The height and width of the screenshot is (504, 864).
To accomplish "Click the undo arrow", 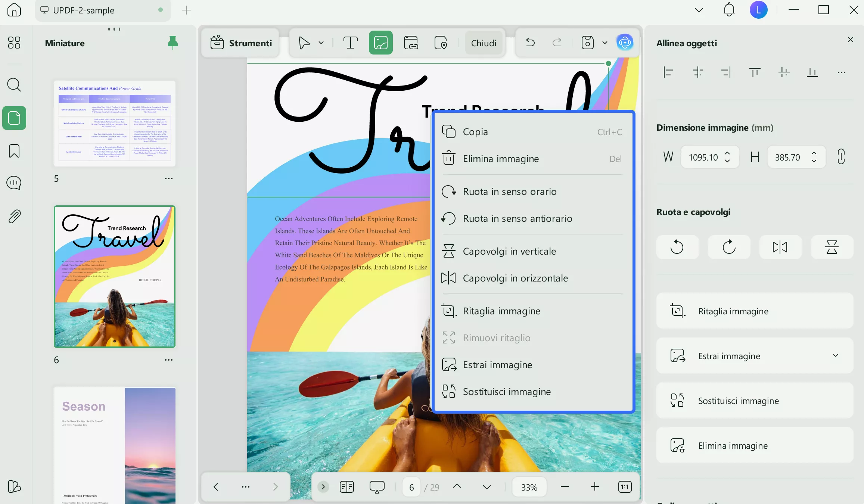I will click(530, 43).
